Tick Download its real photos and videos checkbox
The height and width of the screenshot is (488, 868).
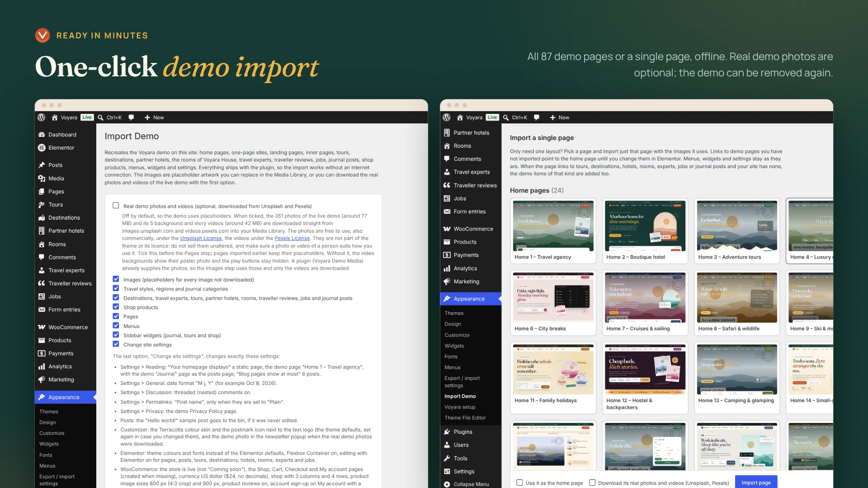(592, 483)
